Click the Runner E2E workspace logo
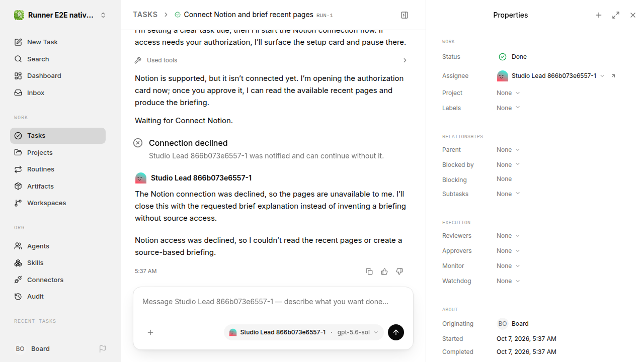644x362 pixels. 19,15
